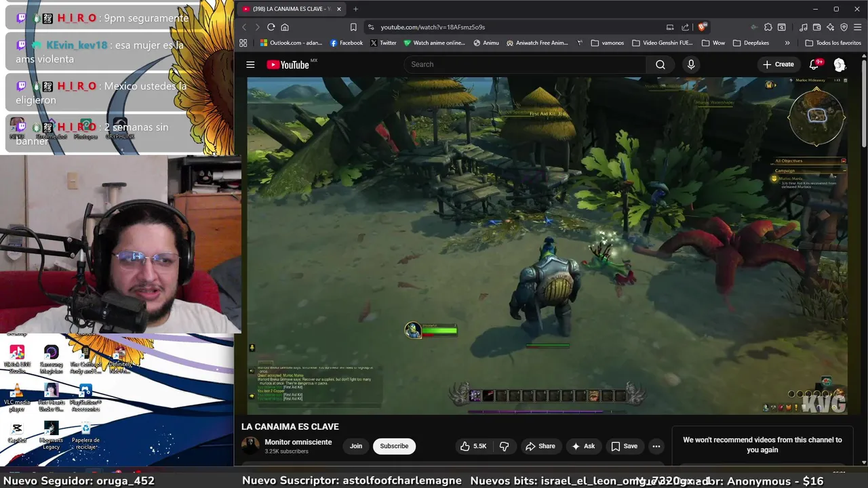868x488 pixels.
Task: Click the 'LA CANAIMA ES CLAVE' video title
Action: pos(290,426)
